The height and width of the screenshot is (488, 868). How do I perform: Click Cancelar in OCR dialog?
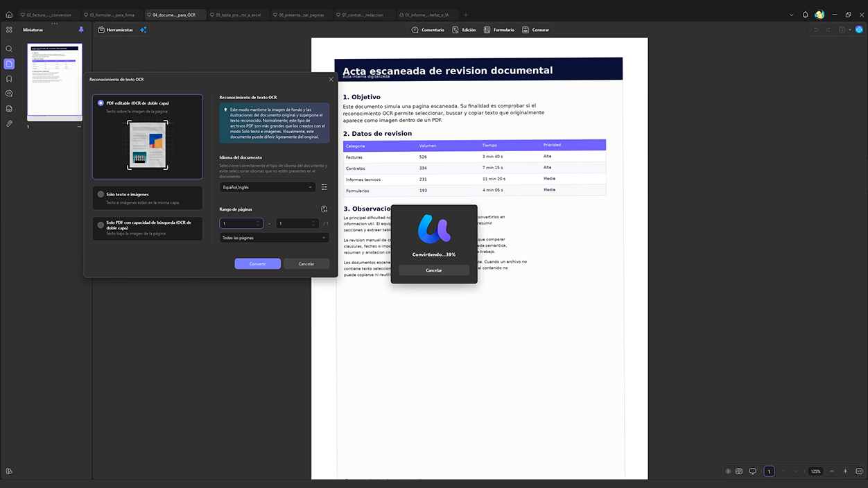click(306, 263)
